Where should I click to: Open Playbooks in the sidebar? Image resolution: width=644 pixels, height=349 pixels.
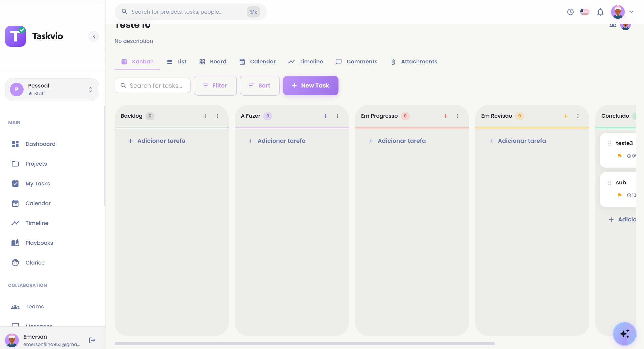(x=39, y=243)
